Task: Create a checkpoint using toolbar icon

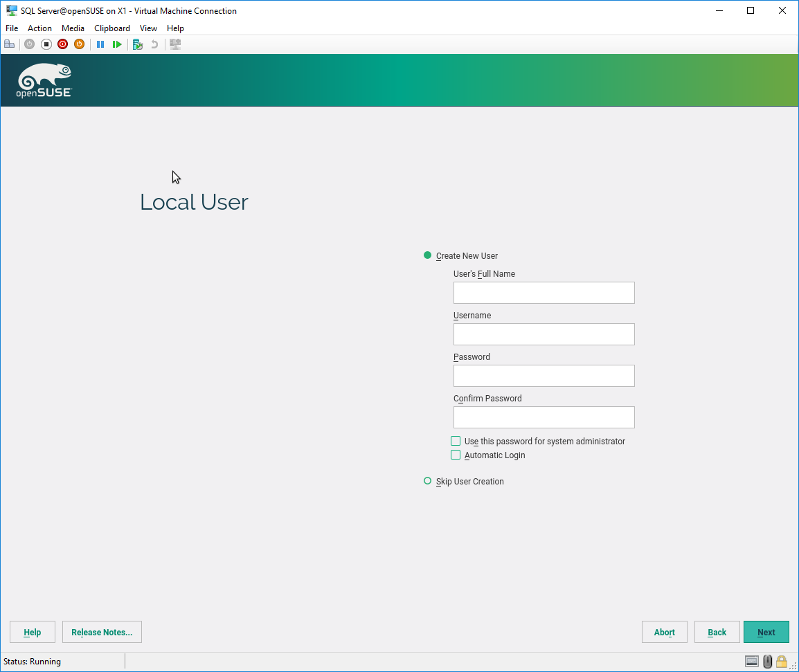Action: point(138,44)
